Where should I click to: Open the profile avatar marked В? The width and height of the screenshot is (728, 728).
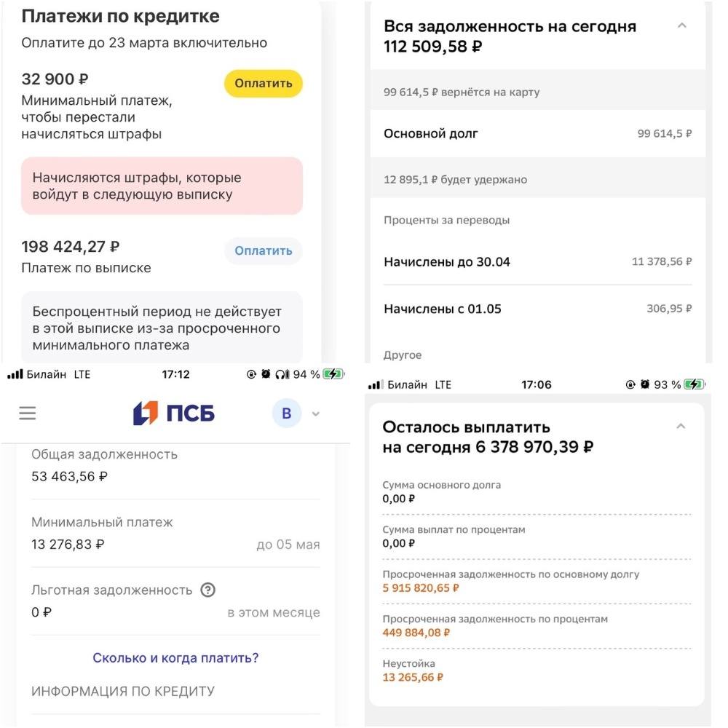287,413
